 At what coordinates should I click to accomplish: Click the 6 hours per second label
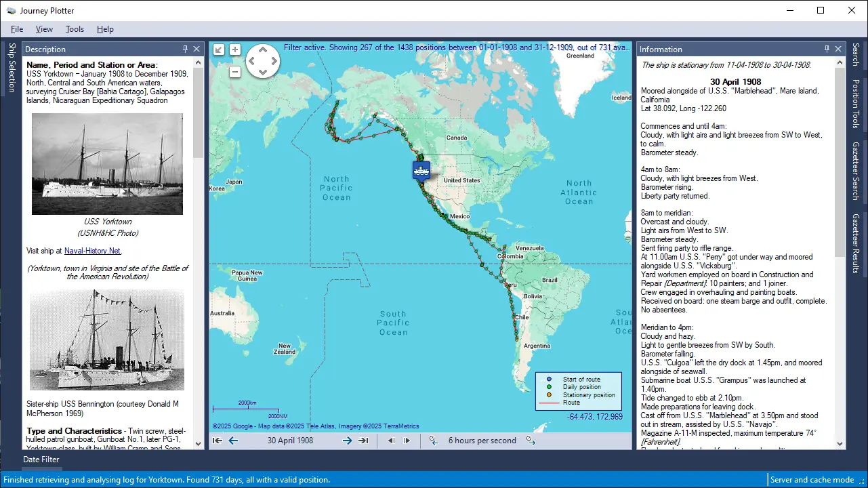coord(482,441)
